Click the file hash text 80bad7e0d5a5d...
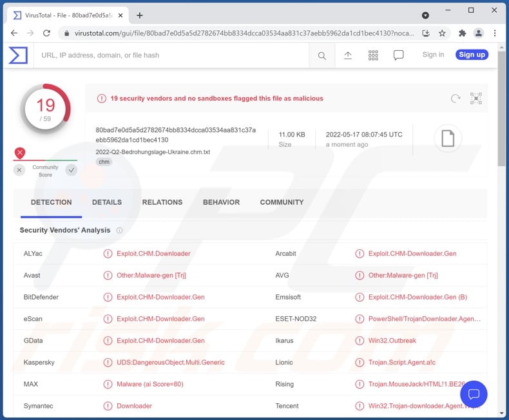This screenshot has width=509, height=420. click(176, 135)
